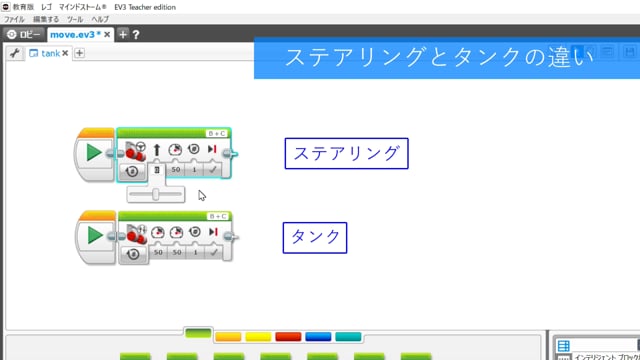Click the sequence plug exit on tank block
This screenshot has height=360, width=640.
(x=230, y=237)
